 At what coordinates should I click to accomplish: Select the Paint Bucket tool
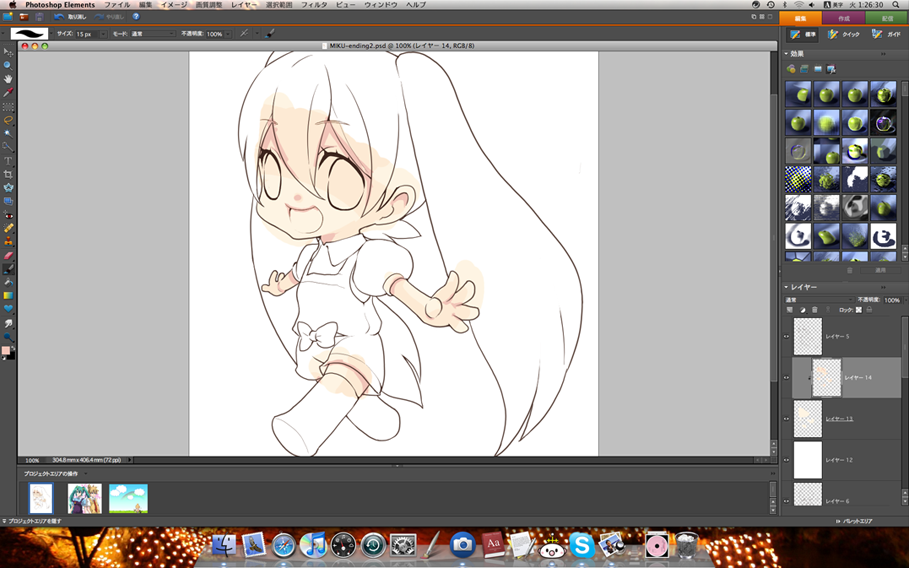(x=8, y=282)
